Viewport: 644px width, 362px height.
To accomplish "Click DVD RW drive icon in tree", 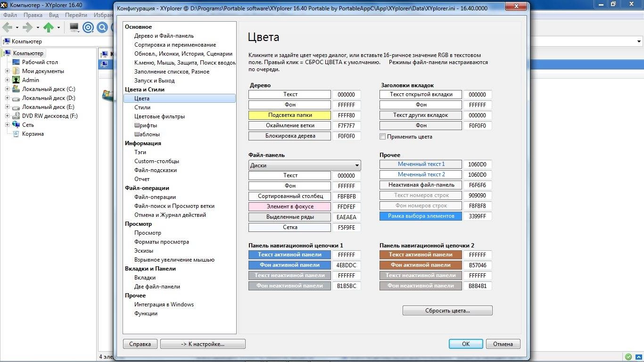I will 16,116.
